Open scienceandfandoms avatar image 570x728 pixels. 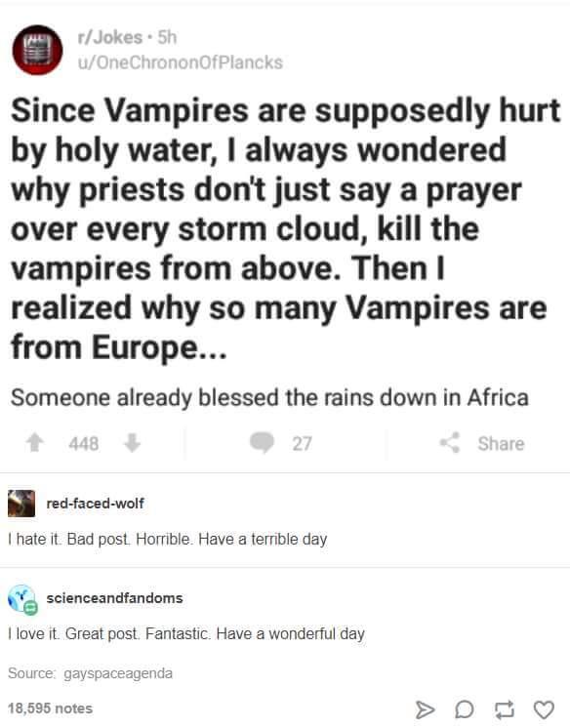click(x=22, y=599)
